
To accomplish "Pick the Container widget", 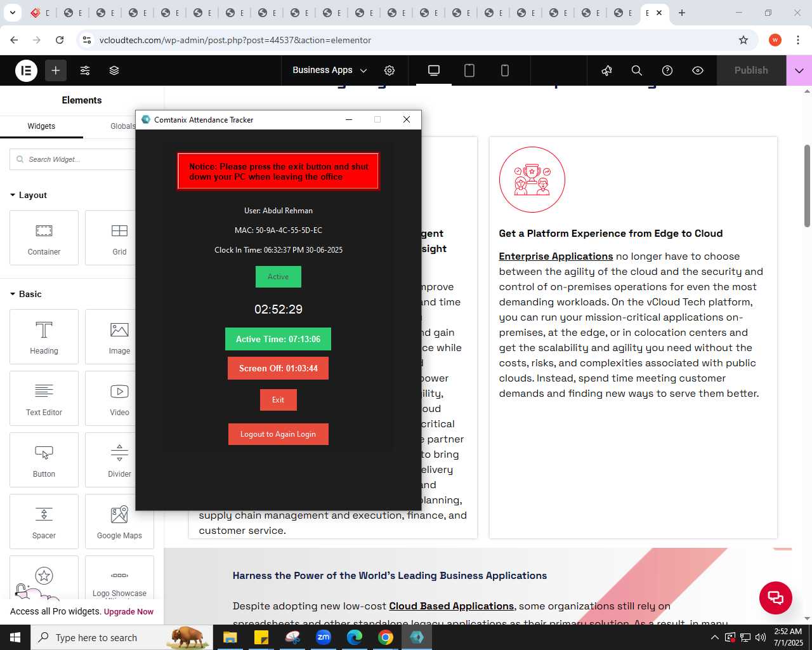I will click(x=44, y=237).
